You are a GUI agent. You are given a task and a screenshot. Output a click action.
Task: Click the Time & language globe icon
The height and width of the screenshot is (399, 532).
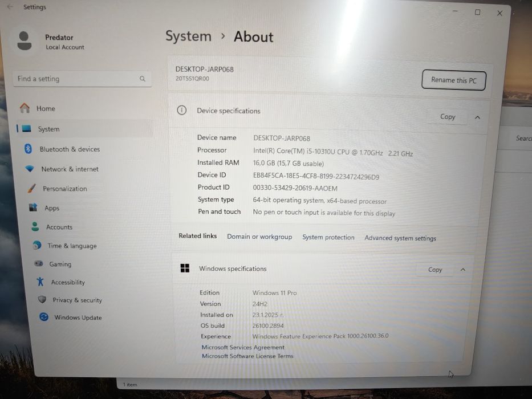pyautogui.click(x=37, y=245)
